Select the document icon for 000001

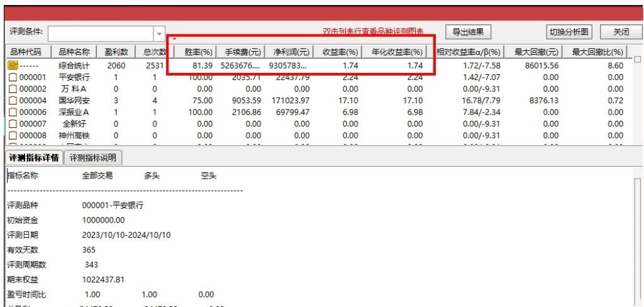(12, 77)
